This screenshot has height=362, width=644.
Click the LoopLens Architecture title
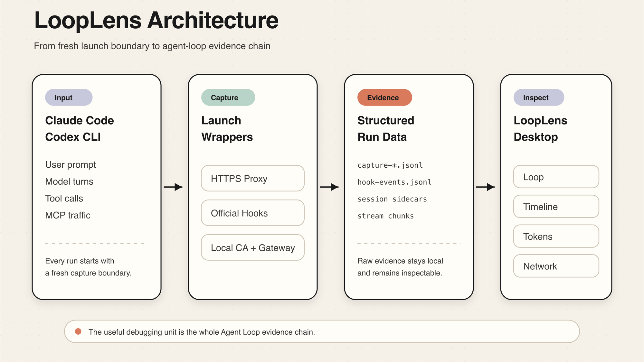click(x=156, y=21)
